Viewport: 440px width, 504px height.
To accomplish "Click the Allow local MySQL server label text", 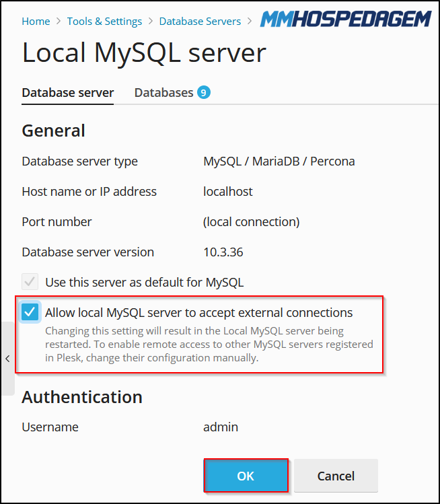I will [x=199, y=312].
